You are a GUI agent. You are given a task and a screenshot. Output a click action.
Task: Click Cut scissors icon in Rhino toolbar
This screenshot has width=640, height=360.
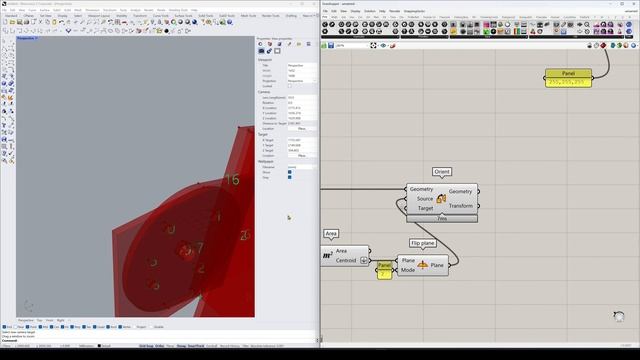40,22
